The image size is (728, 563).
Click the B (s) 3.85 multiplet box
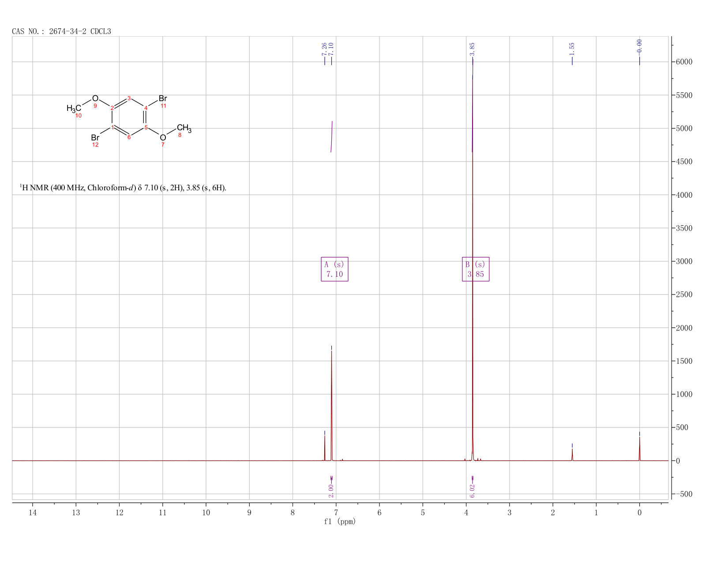pos(476,269)
